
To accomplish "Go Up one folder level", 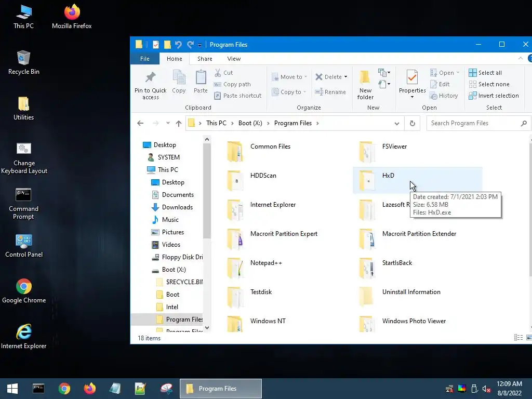I will click(179, 123).
